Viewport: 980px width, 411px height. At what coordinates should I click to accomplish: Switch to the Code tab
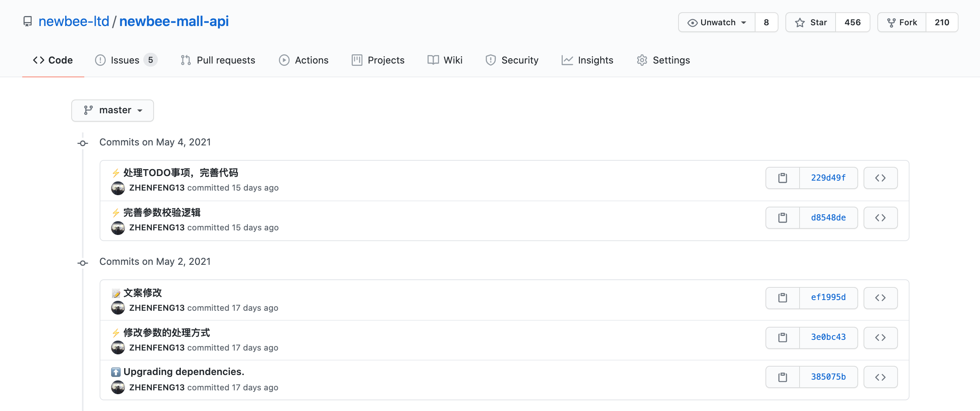click(53, 60)
